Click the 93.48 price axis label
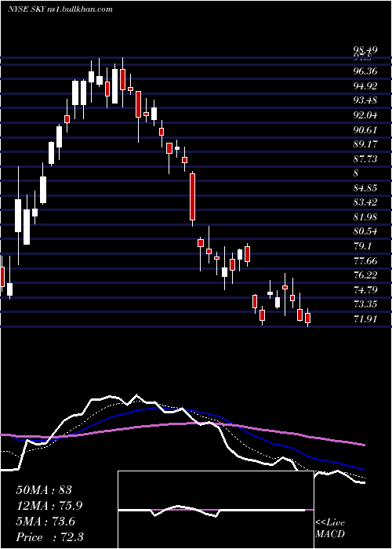 (x=365, y=100)
